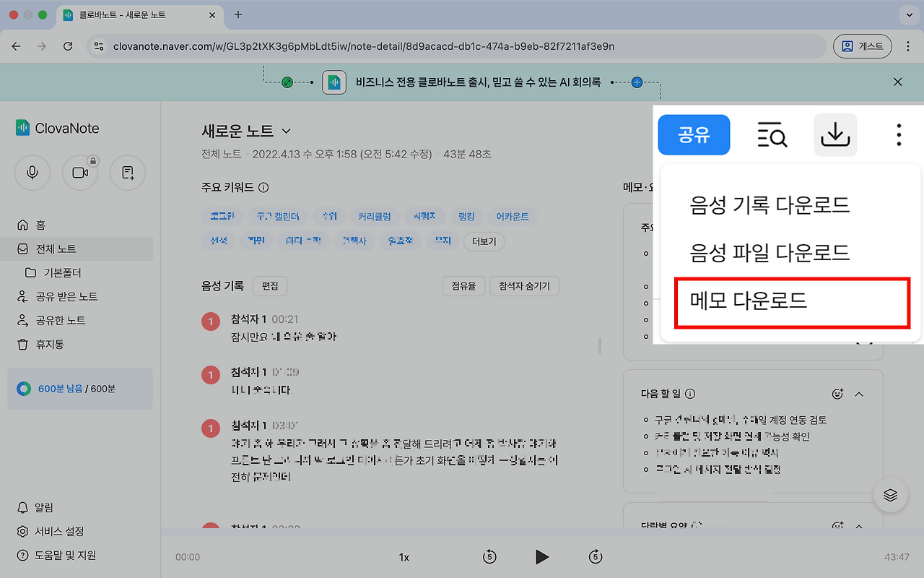
Task: Click the question mark icon for 도움말 및 지원
Action: [23, 556]
